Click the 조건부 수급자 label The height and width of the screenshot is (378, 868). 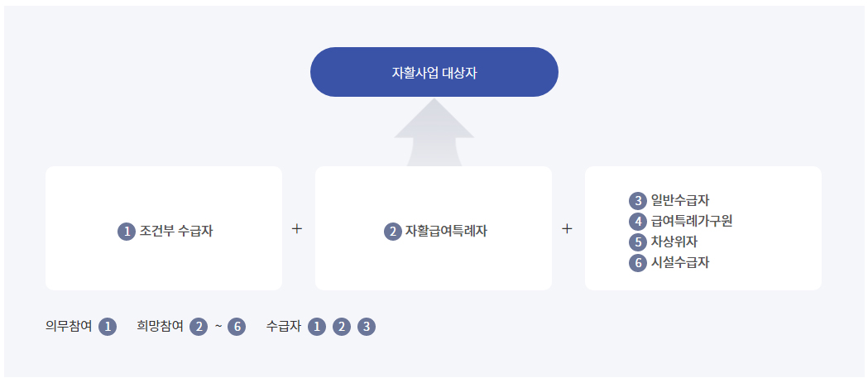(x=176, y=232)
